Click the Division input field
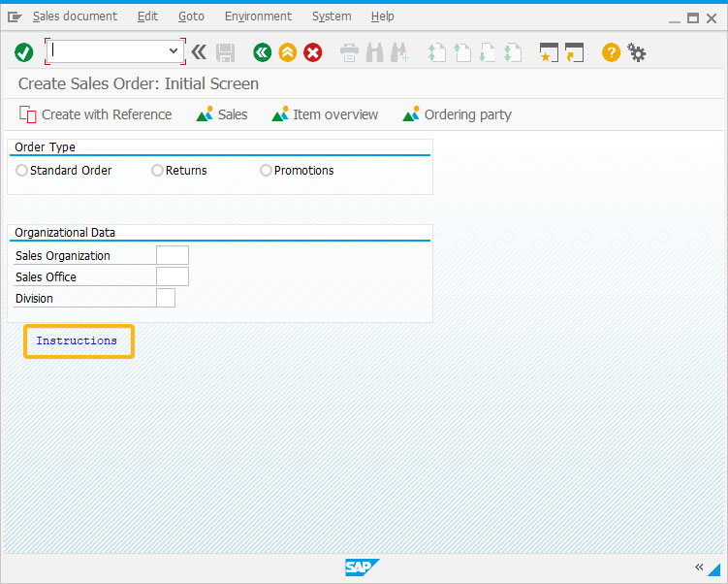728x584 pixels. coord(166,298)
